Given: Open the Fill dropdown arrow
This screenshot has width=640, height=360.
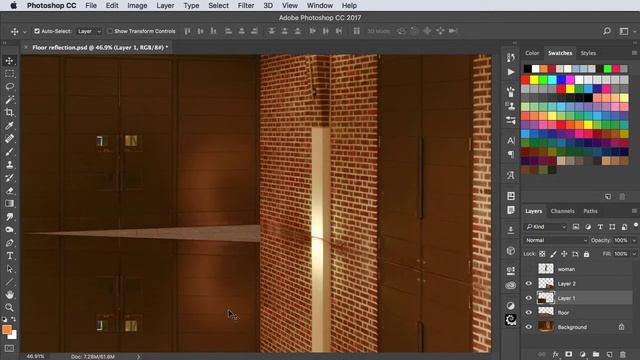Looking at the screenshot, I should [x=634, y=254].
